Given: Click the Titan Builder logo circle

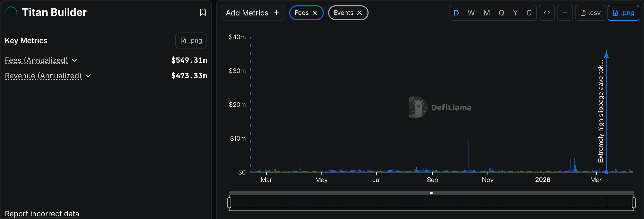Looking at the screenshot, I should click(x=11, y=12).
